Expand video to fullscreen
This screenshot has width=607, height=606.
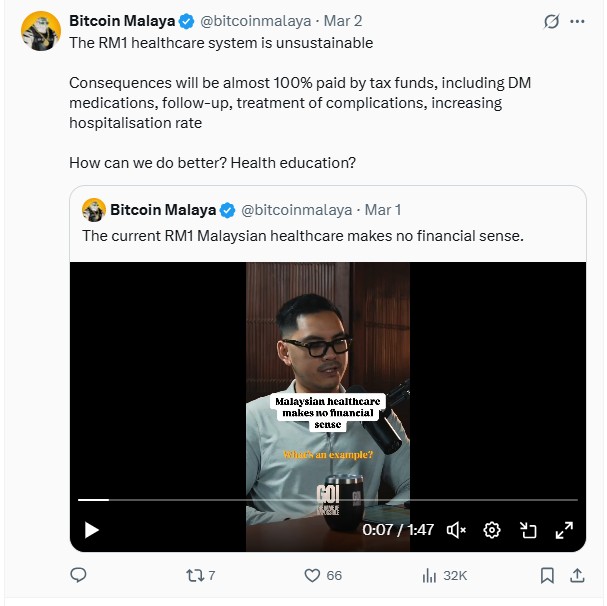coord(564,530)
